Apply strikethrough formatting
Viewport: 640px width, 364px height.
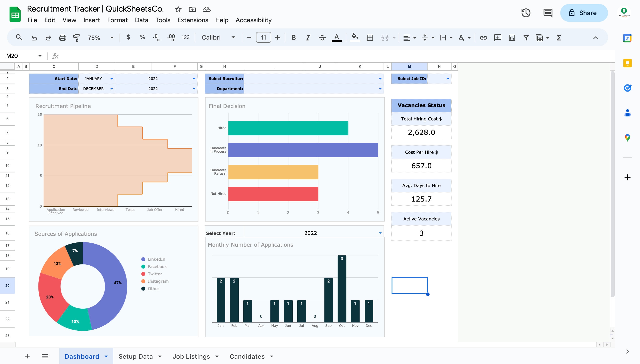(322, 38)
